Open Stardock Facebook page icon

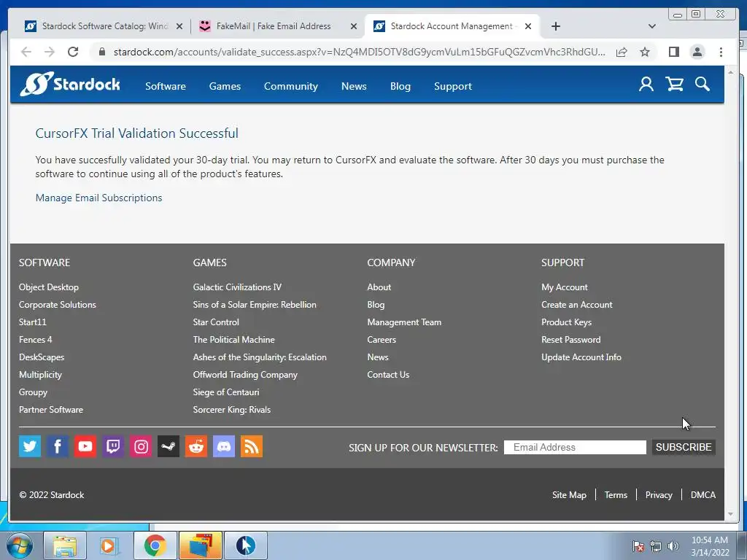tap(58, 446)
